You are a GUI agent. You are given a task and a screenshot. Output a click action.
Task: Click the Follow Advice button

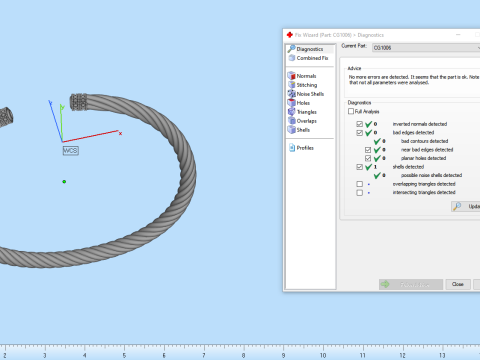(x=411, y=284)
